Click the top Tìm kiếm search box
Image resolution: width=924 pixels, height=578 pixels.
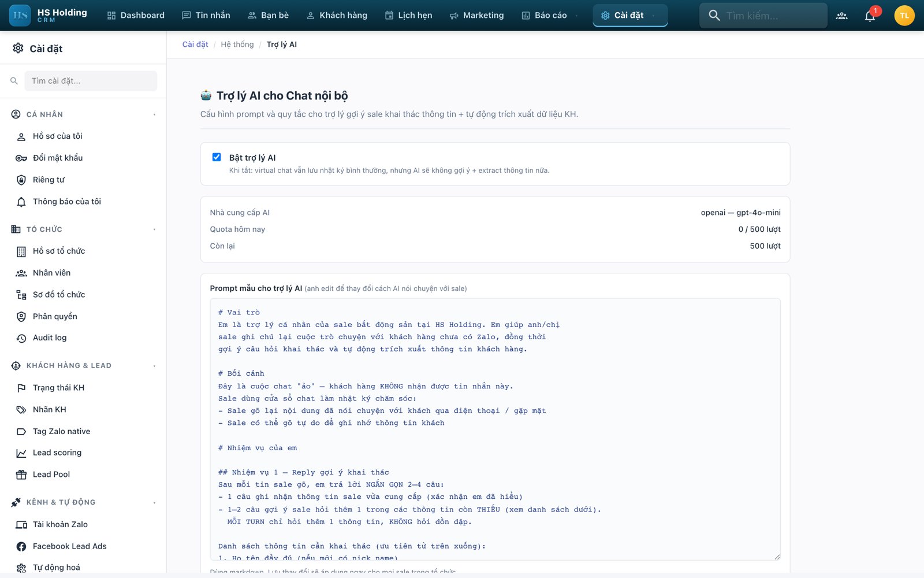[x=763, y=16]
